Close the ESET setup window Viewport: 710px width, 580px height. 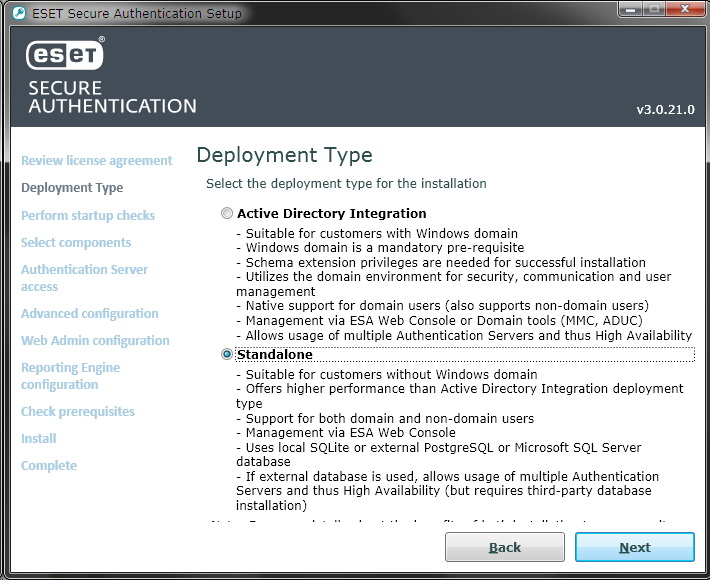(x=685, y=9)
